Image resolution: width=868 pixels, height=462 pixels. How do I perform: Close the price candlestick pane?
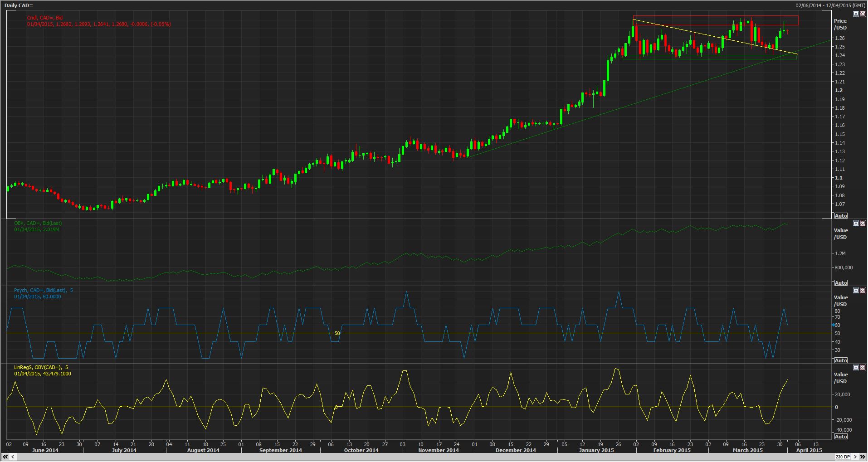pos(863,14)
